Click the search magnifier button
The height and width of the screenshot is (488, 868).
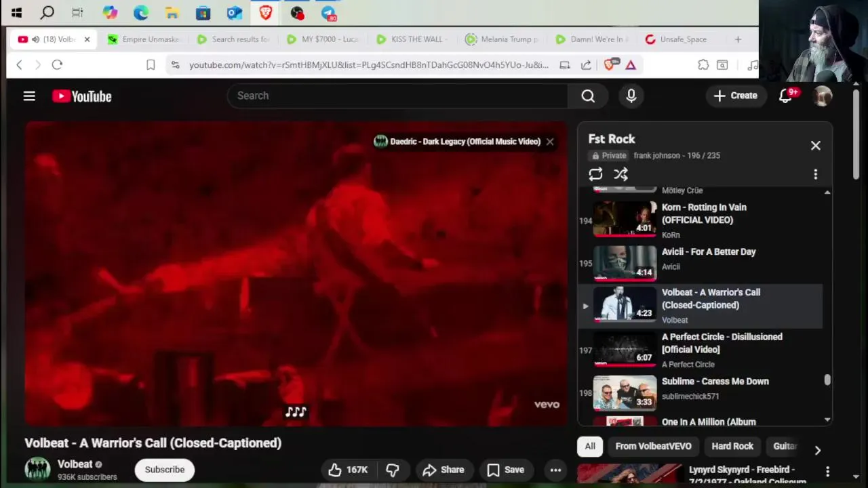coord(588,96)
